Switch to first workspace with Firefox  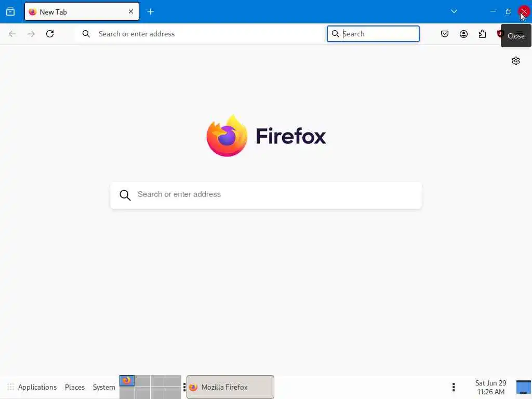127,381
